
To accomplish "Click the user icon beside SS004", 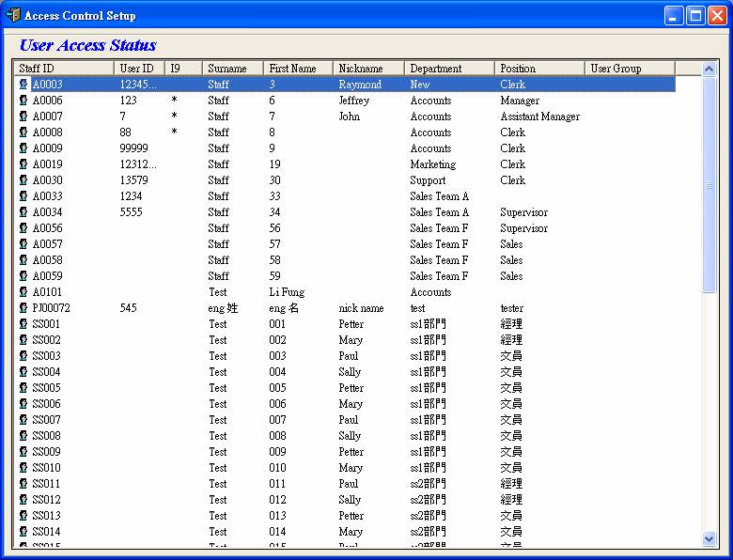I will [23, 372].
